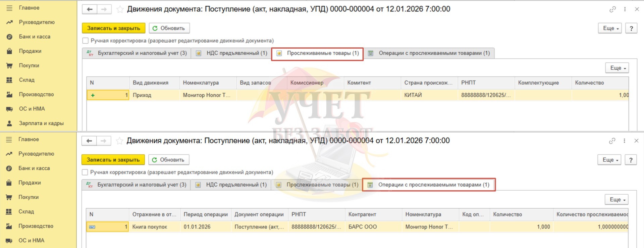Click the back arrow in the lower window

89,141
